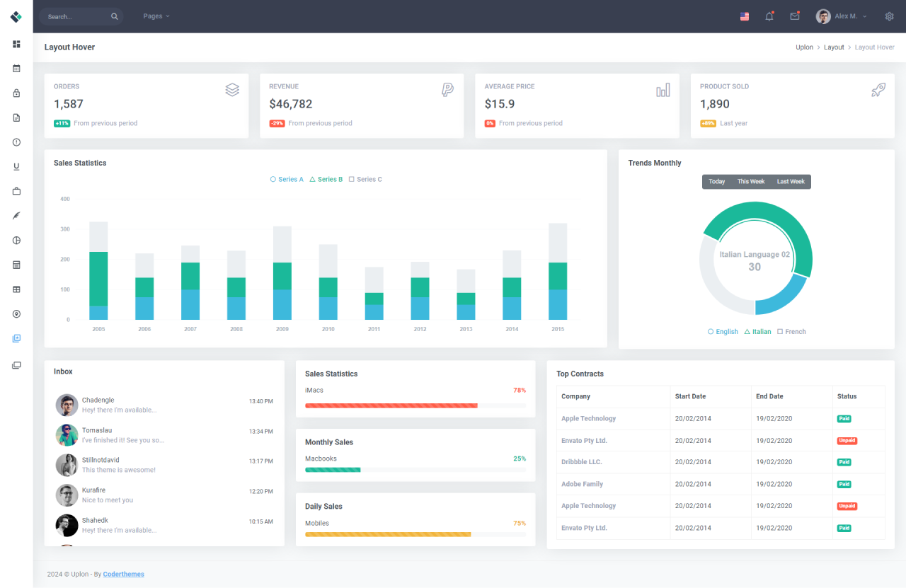
Task: Open the settings gear in top bar
Action: [890, 16]
